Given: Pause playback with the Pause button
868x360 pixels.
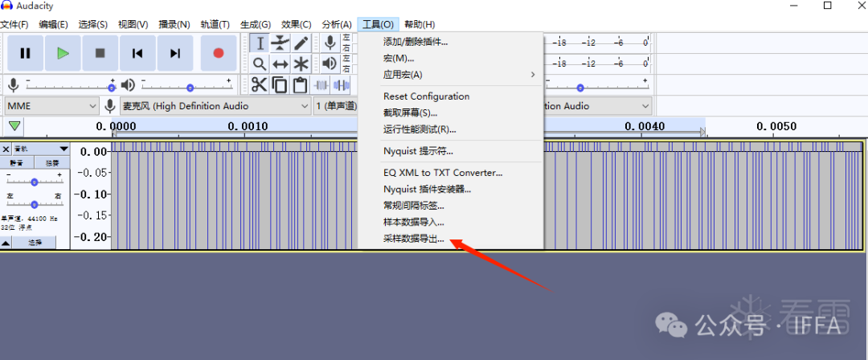Looking at the screenshot, I should coord(25,53).
